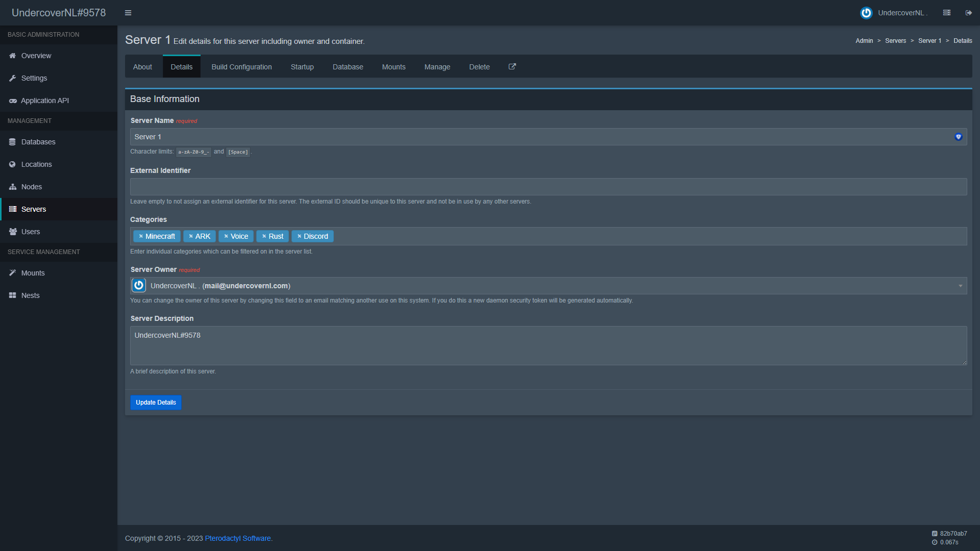The height and width of the screenshot is (551, 980).
Task: Open the external link icon tab
Action: (512, 67)
